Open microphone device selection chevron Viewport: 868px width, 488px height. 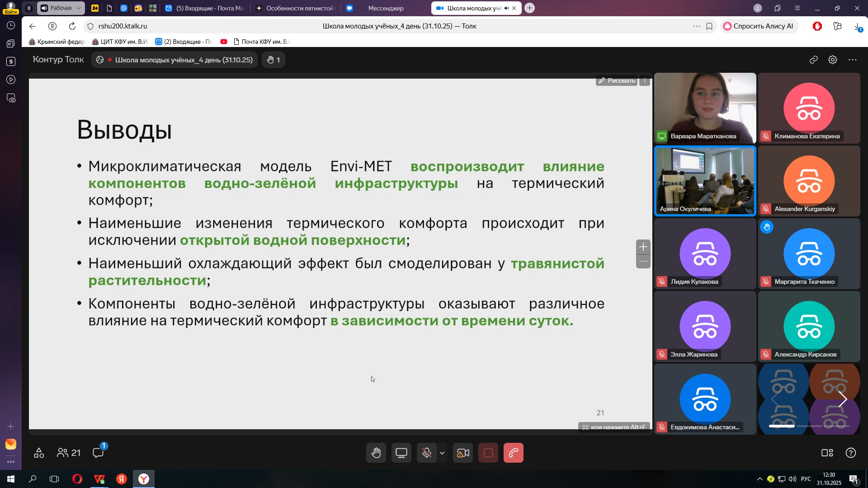(442, 453)
